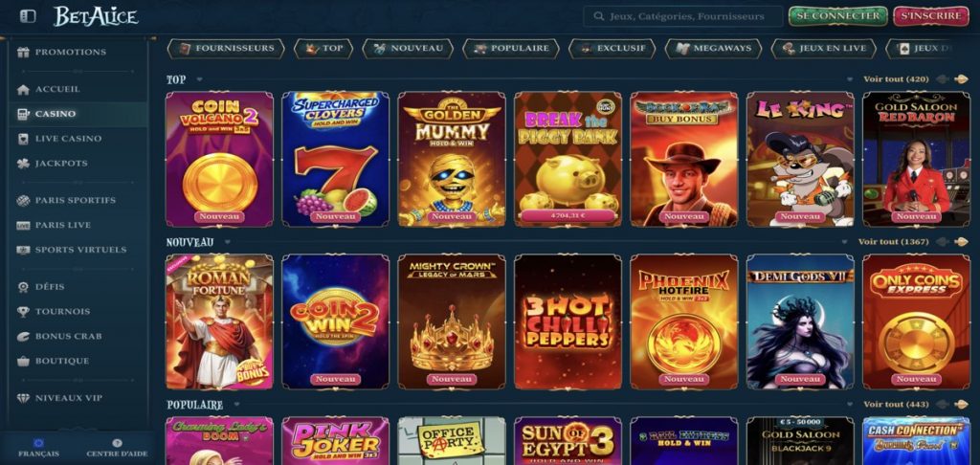Open Jackpots clover icon
The height and width of the screenshot is (465, 980).
[23, 164]
